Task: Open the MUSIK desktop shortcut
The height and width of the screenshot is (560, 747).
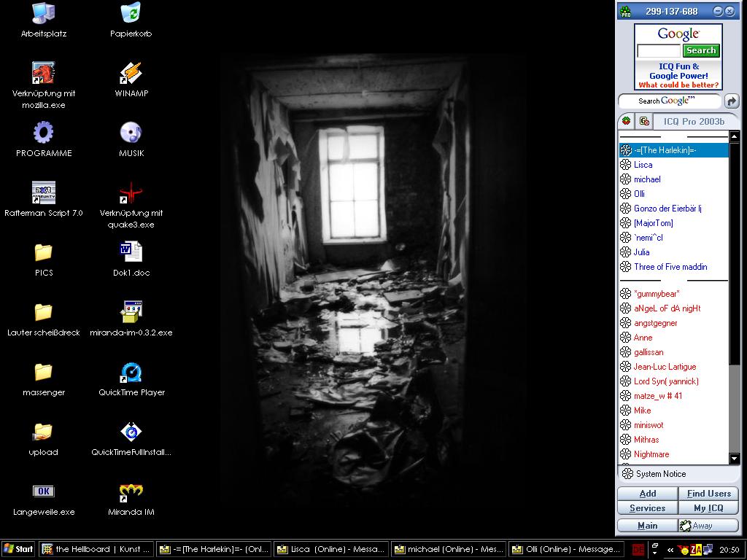Action: point(131,133)
